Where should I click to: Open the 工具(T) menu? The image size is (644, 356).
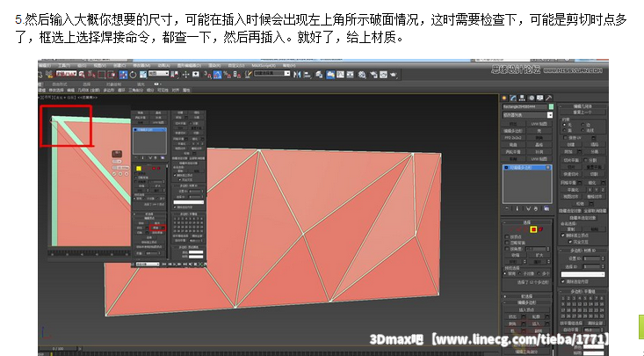[63, 65]
